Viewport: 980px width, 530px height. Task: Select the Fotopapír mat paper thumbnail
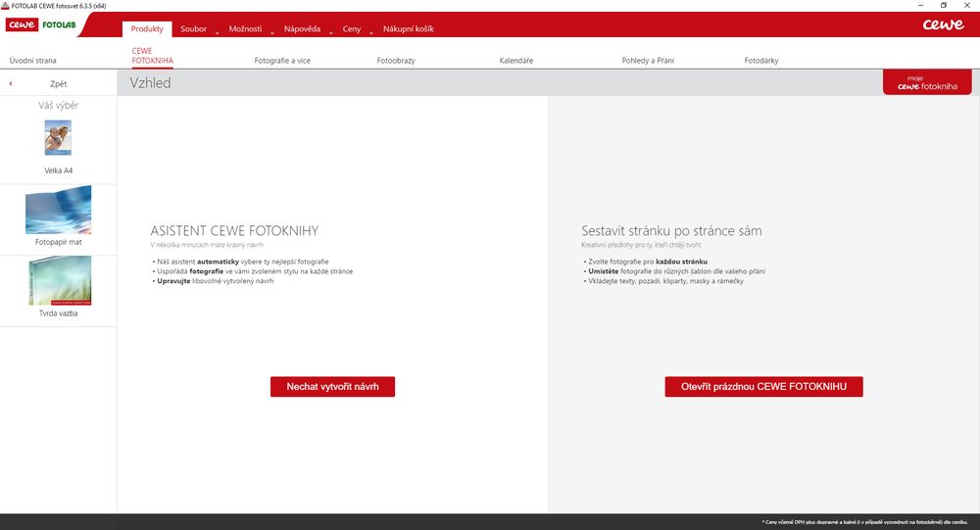(x=58, y=210)
